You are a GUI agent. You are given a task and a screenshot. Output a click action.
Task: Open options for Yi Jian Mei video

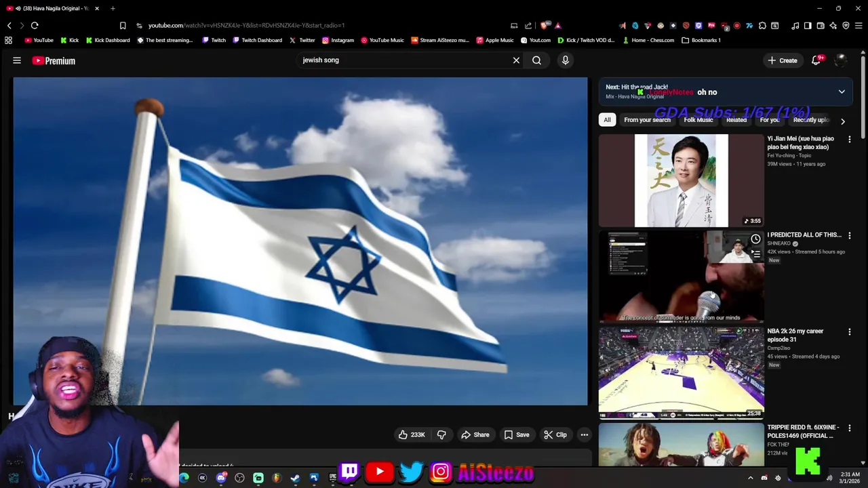(849, 140)
